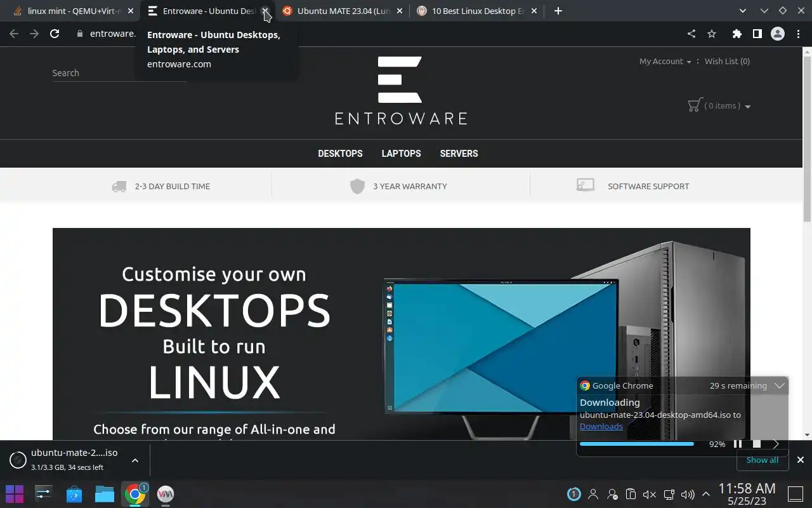
Task: Click the Customise Desktops banner
Action: pyautogui.click(x=401, y=334)
